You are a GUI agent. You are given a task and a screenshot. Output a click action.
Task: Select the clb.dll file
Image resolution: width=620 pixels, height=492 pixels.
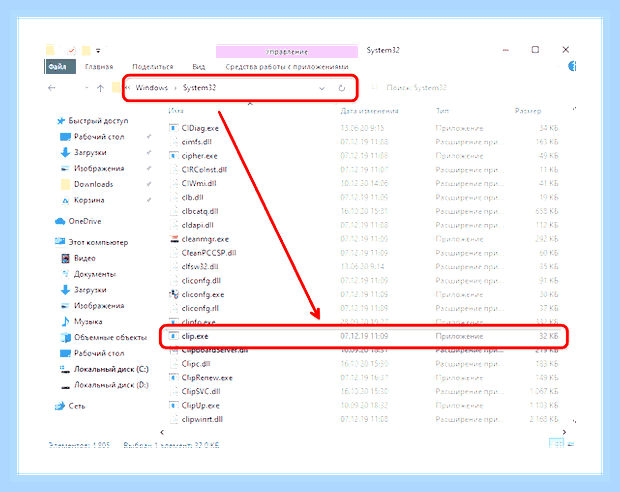(x=192, y=197)
